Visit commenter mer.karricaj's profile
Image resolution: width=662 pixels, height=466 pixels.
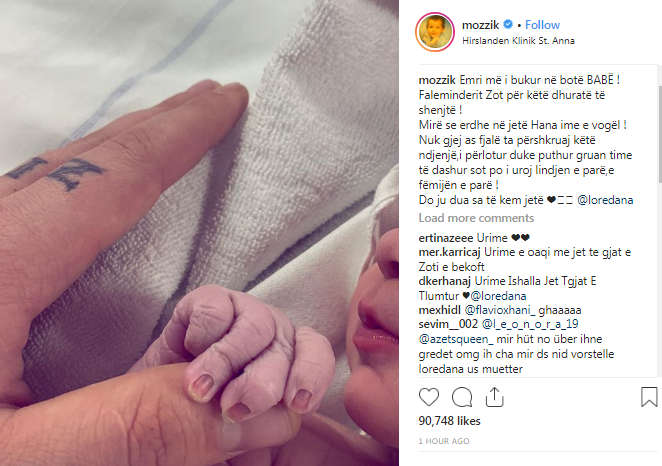pyautogui.click(x=449, y=252)
